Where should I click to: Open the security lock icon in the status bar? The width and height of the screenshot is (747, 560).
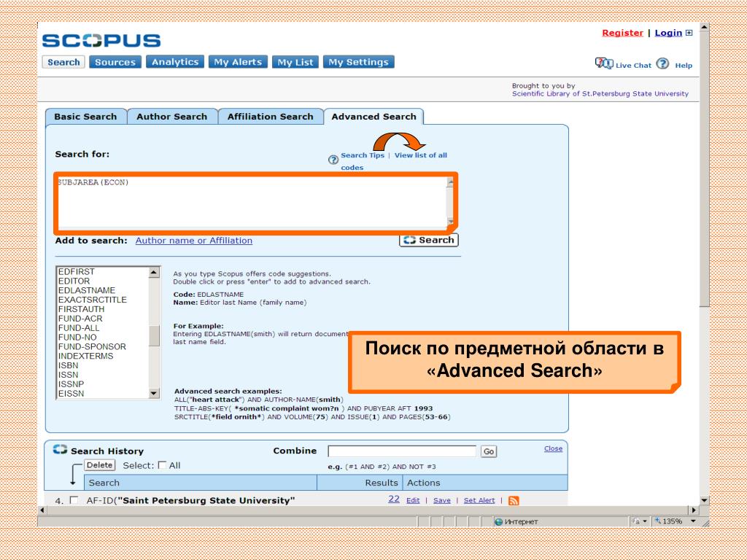click(x=636, y=521)
